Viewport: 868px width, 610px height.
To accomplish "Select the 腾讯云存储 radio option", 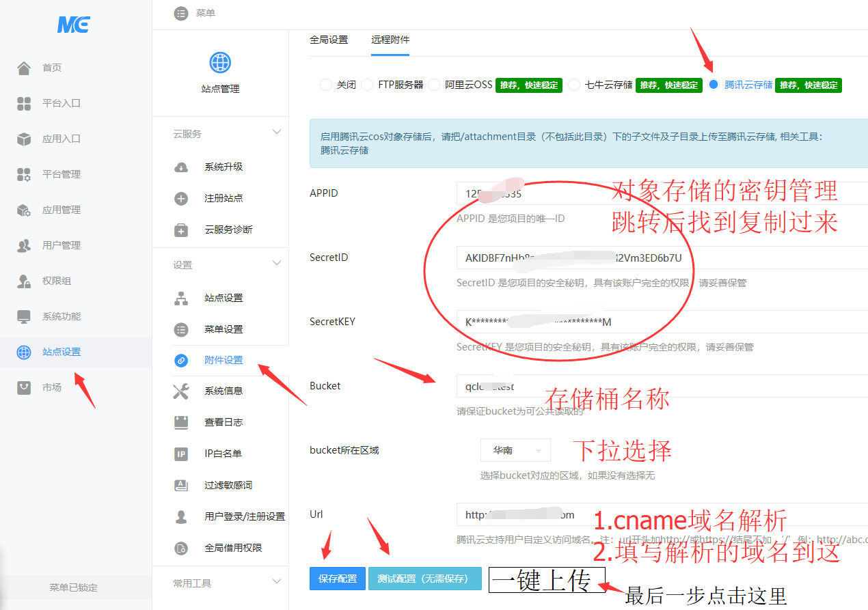I will [714, 85].
